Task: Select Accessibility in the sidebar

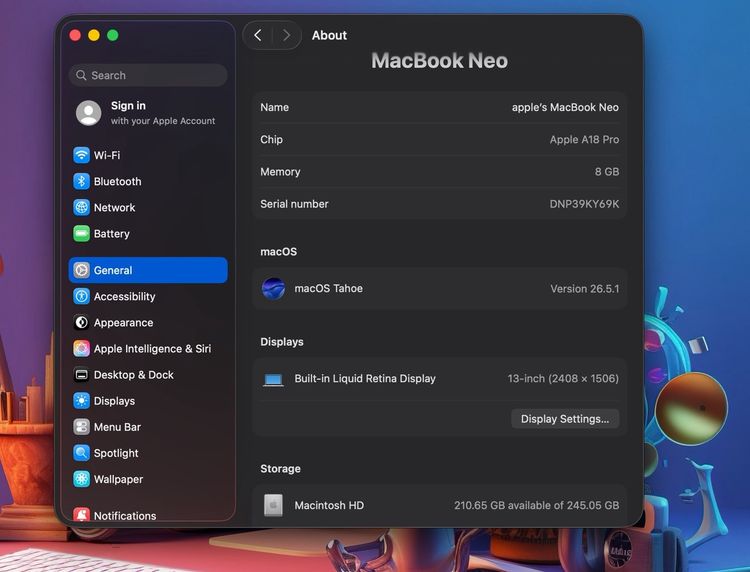Action: point(148,297)
